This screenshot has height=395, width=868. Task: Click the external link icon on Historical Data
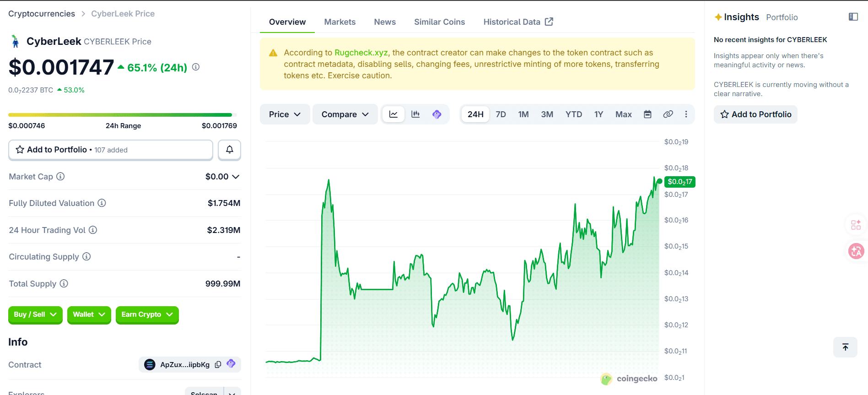pos(549,22)
